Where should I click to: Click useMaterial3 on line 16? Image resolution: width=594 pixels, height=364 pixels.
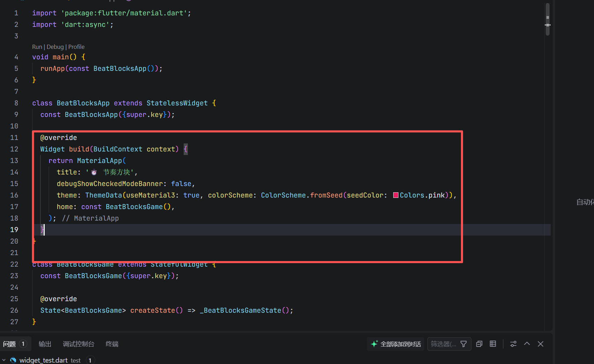pos(151,195)
